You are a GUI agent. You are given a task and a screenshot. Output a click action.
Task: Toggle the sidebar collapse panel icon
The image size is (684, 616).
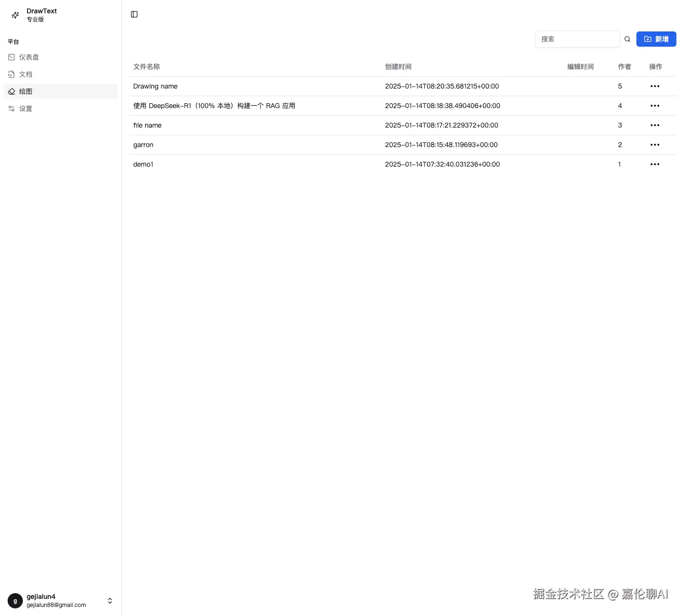(134, 14)
